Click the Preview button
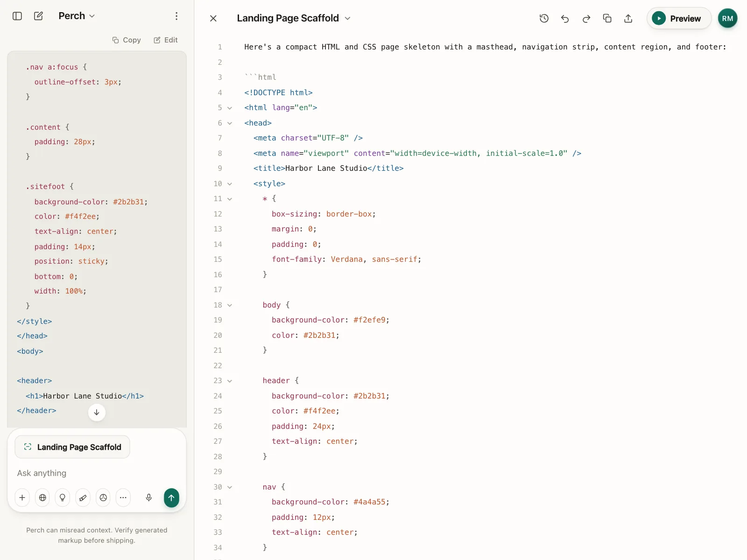This screenshot has width=747, height=560. pyautogui.click(x=679, y=18)
